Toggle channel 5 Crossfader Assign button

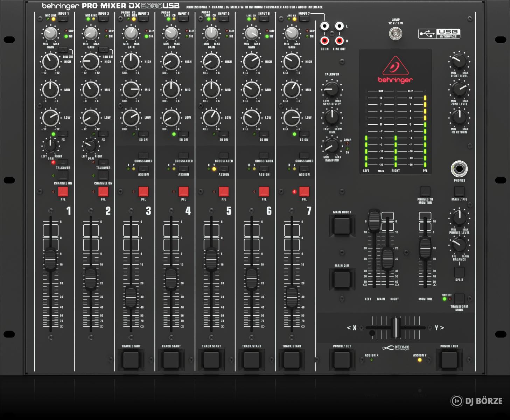(x=224, y=169)
